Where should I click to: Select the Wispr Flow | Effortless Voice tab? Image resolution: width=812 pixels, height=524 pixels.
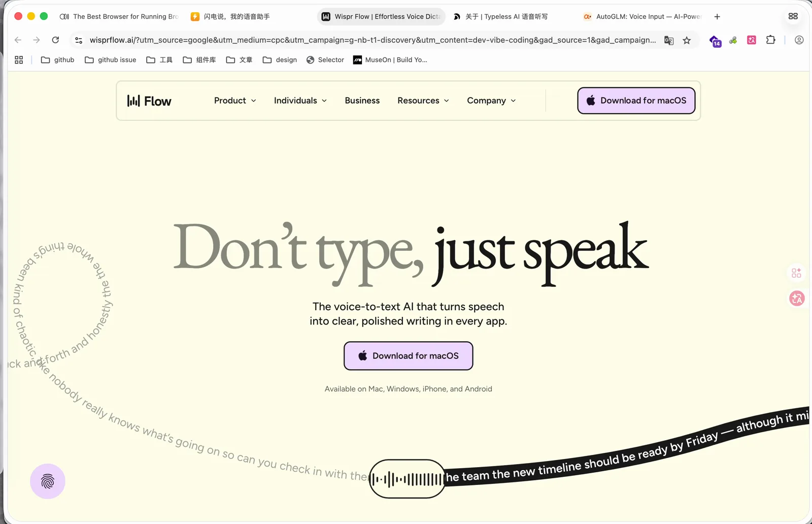381,17
